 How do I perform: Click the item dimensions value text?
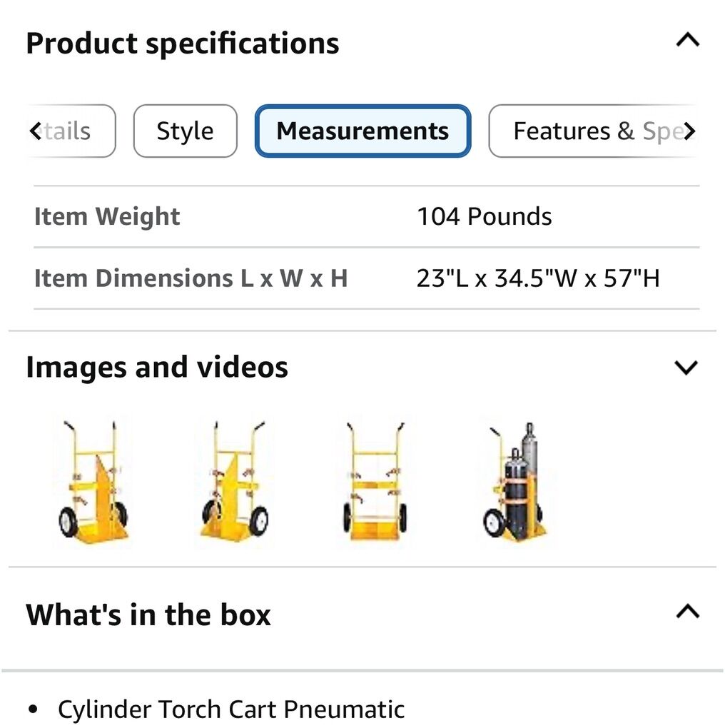coord(537,278)
